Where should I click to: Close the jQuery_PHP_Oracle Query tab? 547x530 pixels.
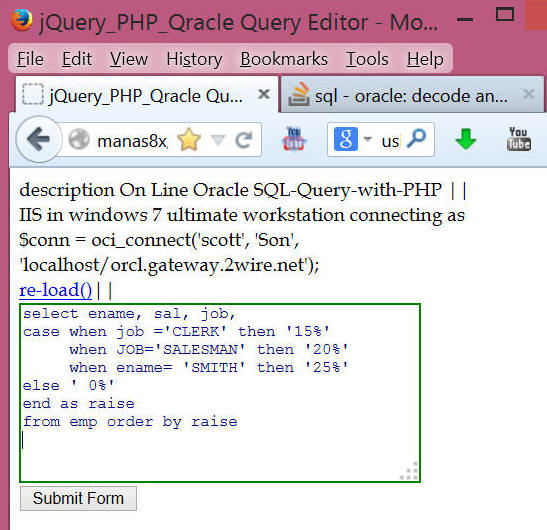pos(264,94)
